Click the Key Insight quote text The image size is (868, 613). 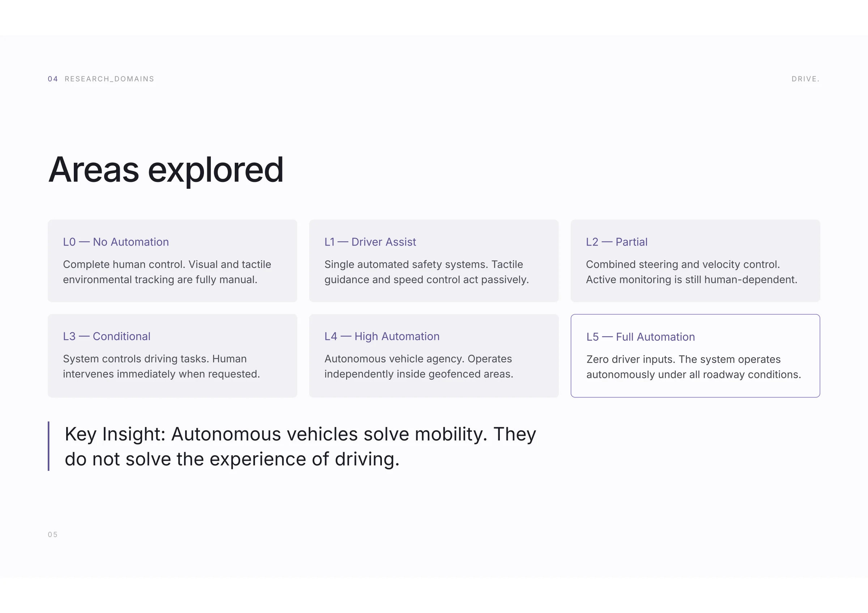[300, 446]
